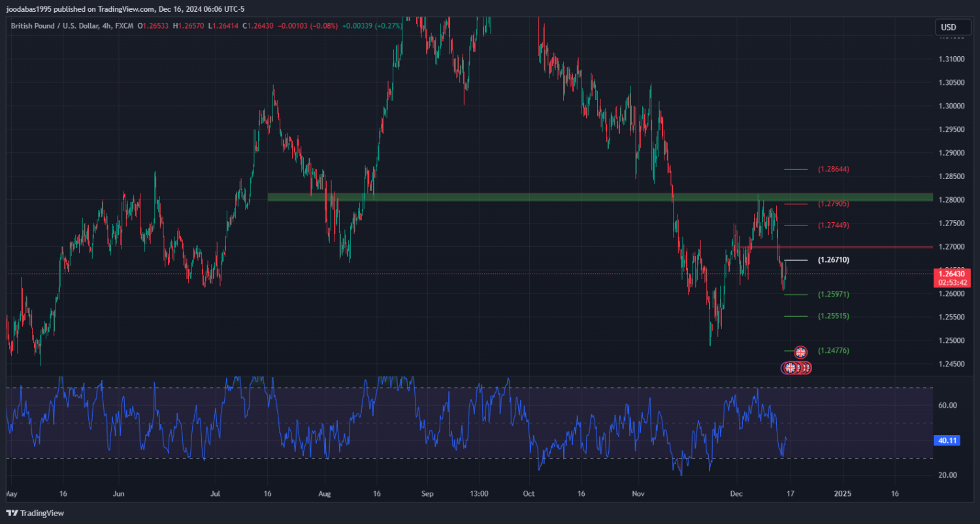Click the UK flag event icon beside 1.24776
The height and width of the screenshot is (524, 980).
click(x=800, y=352)
